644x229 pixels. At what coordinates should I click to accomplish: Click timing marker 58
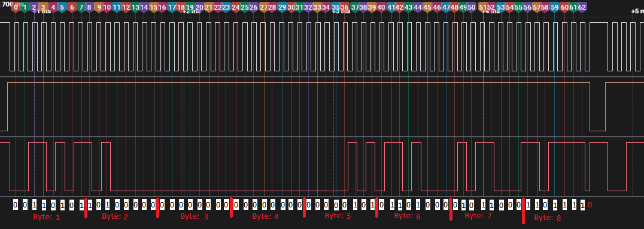tap(545, 7)
